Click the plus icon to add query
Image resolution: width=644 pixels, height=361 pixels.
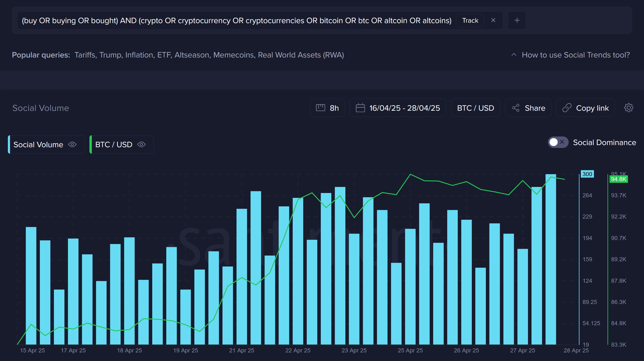pyautogui.click(x=517, y=20)
